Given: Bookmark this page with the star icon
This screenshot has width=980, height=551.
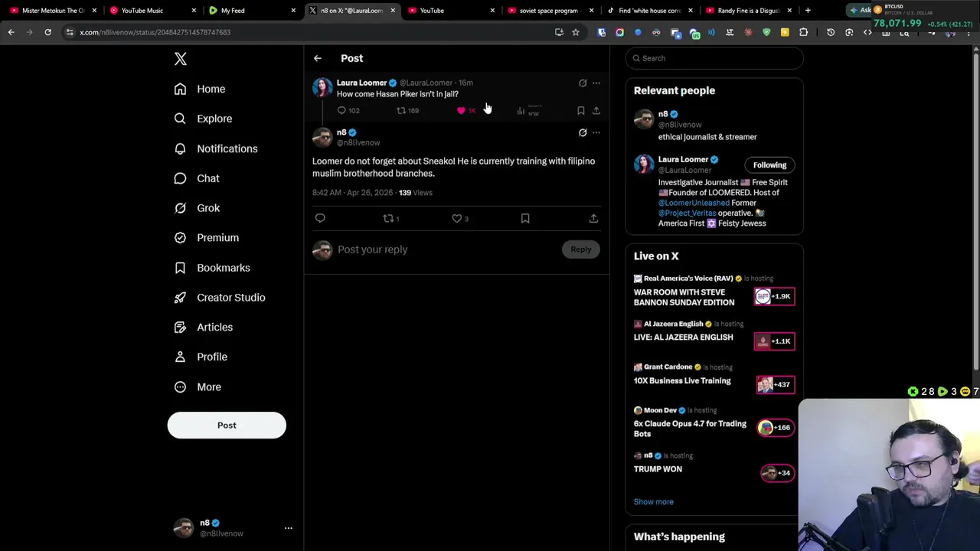Looking at the screenshot, I should point(576,32).
